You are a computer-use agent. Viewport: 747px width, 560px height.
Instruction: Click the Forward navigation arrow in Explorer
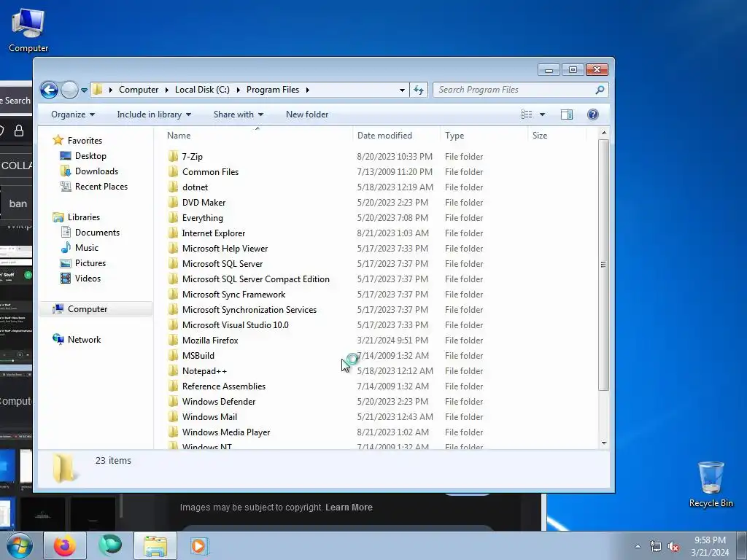click(x=69, y=90)
